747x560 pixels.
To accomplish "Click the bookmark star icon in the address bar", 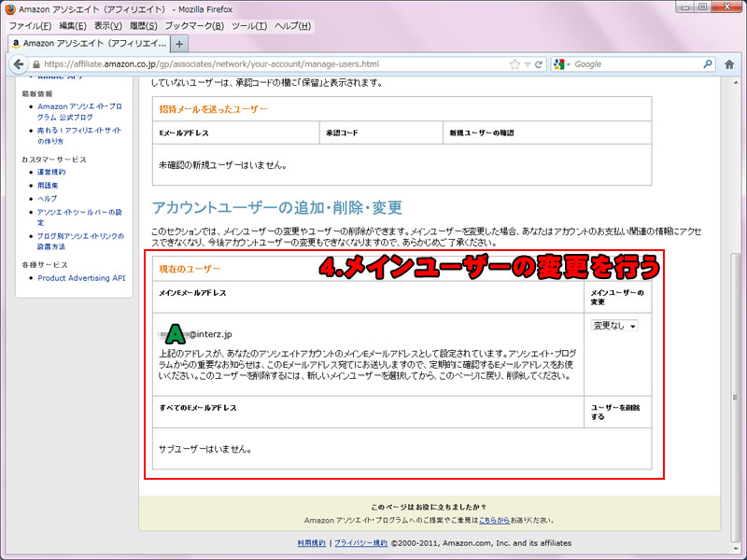I will click(514, 64).
